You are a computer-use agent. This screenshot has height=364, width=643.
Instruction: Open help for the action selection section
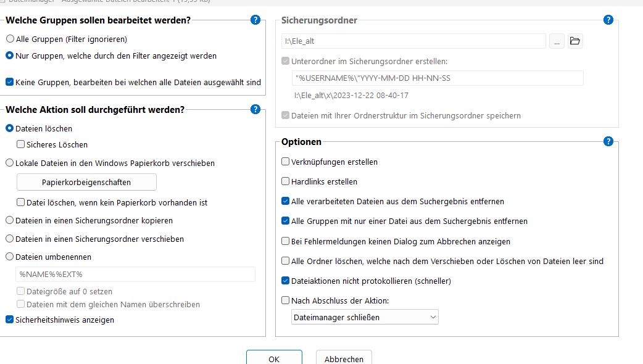(x=255, y=109)
